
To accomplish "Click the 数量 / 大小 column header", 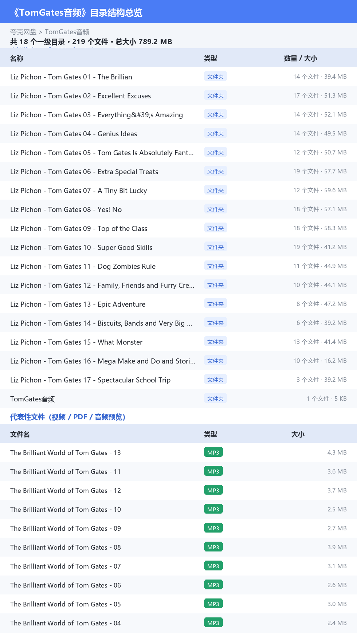I will pos(301,58).
